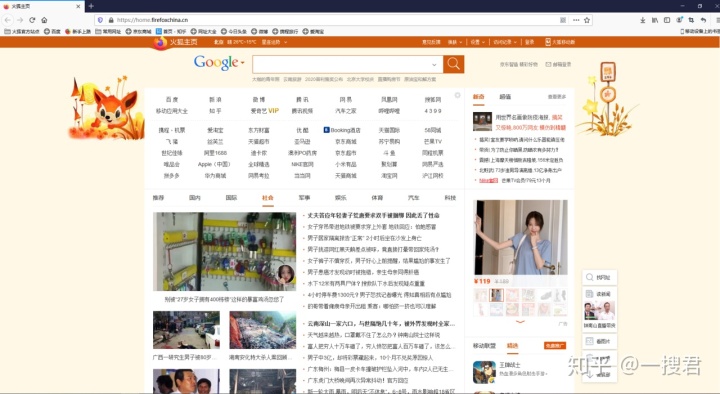Viewport: 720px width, 394px height.
Task: Open the 阿里1688 link
Action: pos(215,152)
